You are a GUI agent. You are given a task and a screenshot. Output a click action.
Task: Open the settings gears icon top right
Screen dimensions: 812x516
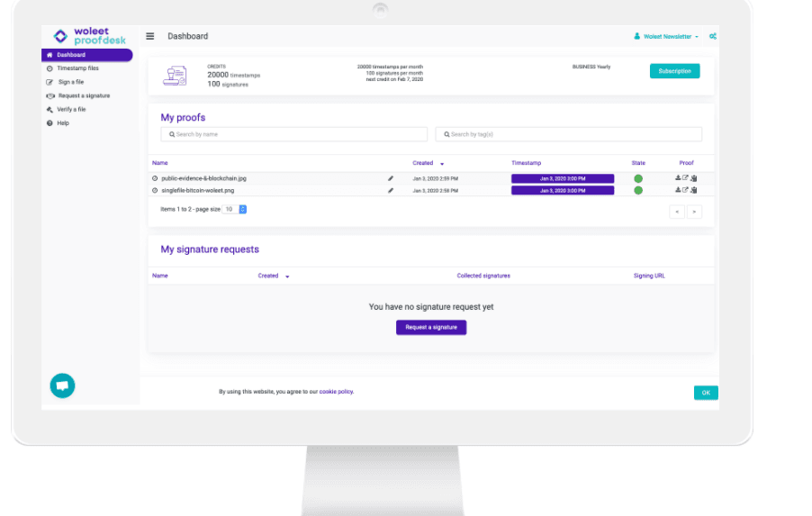point(713,36)
